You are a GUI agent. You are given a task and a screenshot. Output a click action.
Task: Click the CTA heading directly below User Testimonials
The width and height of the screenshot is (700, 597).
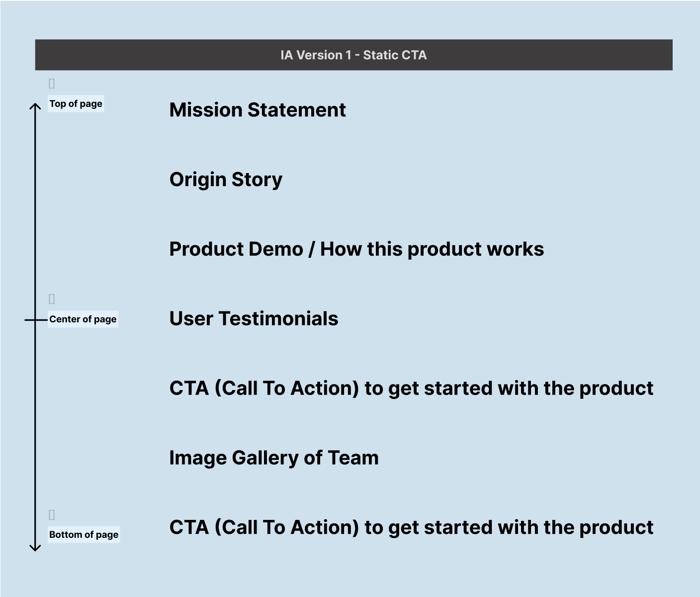click(x=411, y=389)
